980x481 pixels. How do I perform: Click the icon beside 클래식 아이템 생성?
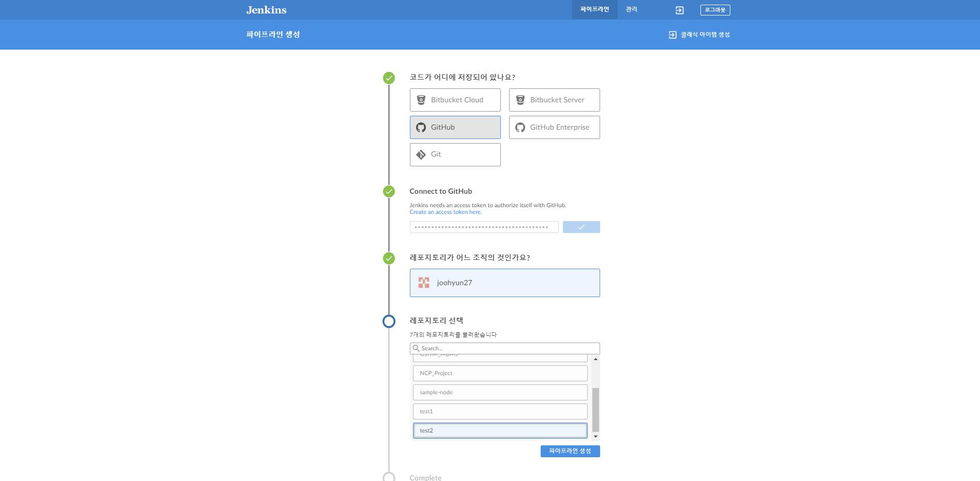[672, 35]
